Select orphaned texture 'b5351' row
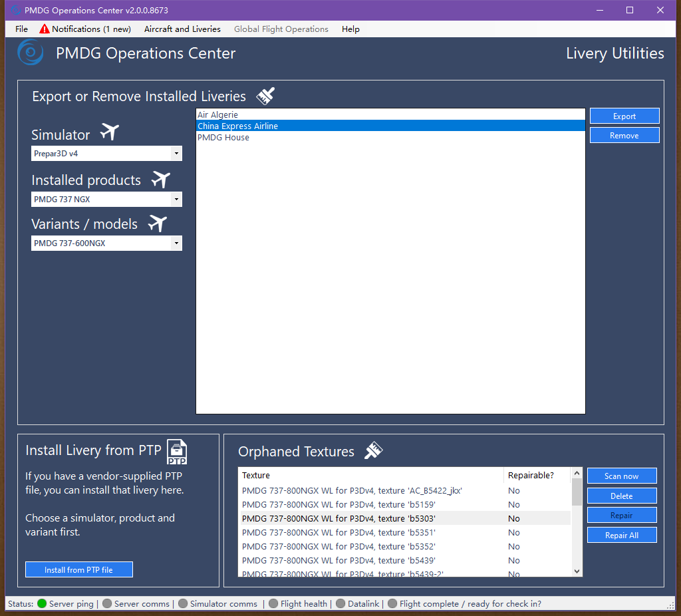681x616 pixels. (x=405, y=532)
